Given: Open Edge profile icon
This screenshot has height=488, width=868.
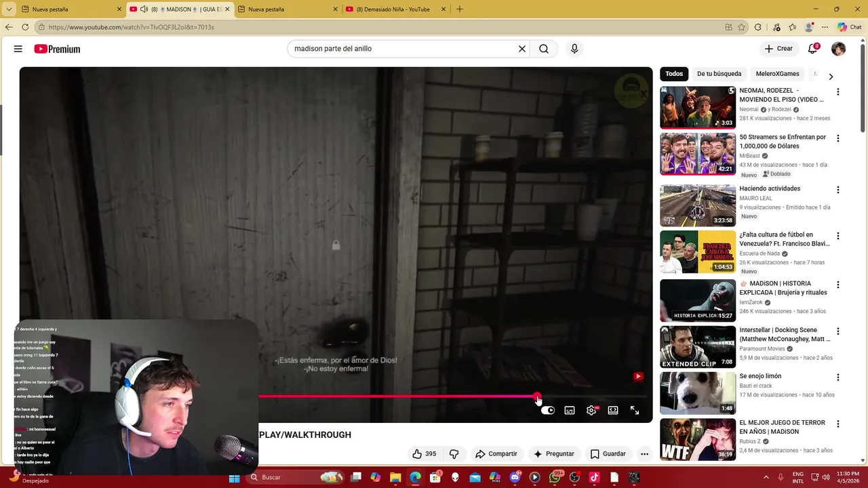Looking at the screenshot, I should (x=809, y=27).
